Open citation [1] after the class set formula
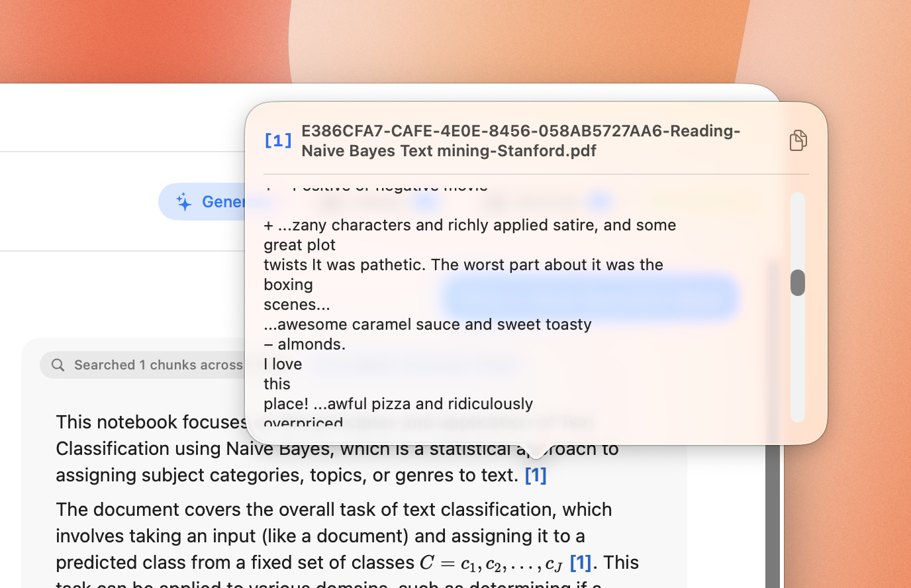 point(581,563)
